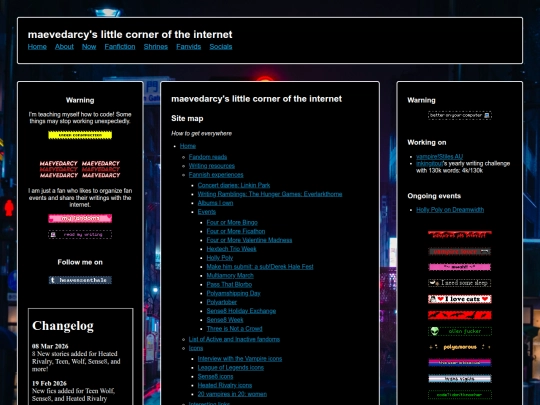This screenshot has width=540, height=405.
Task: Click the Changelog heading
Action: [x=63, y=325]
